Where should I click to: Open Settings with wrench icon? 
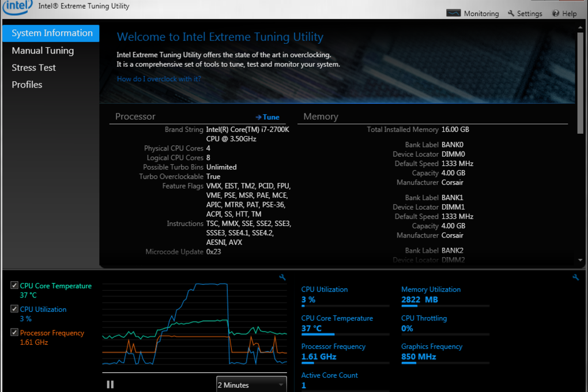coord(511,13)
